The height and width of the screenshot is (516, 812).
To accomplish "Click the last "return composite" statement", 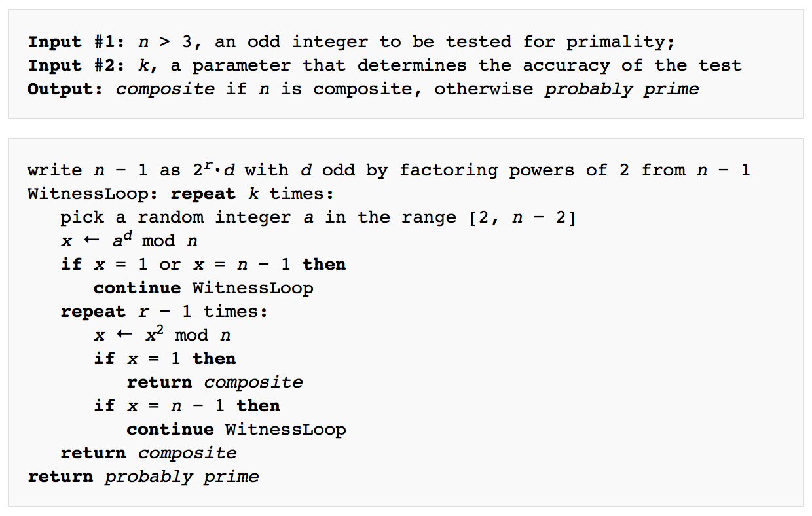I will click(x=149, y=453).
